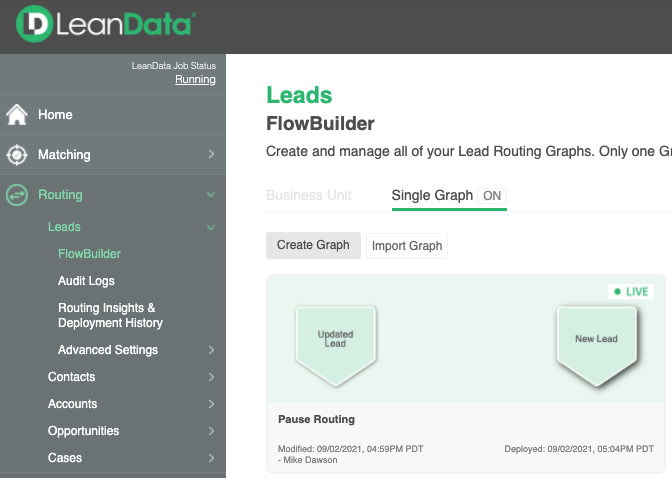
Task: Expand the Matching menu chevron
Action: (x=211, y=155)
